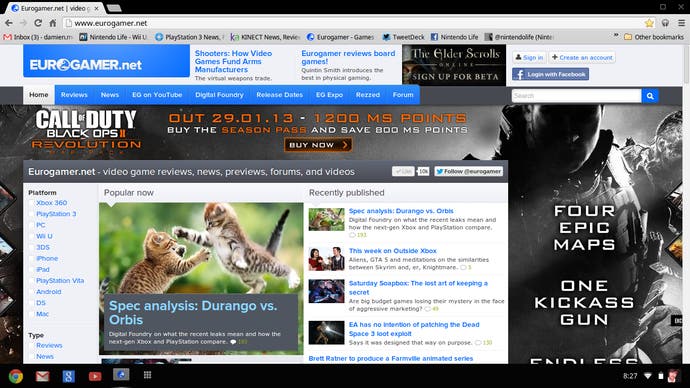Open Google Search shelf icon
The width and height of the screenshot is (690, 388).
[x=68, y=376]
